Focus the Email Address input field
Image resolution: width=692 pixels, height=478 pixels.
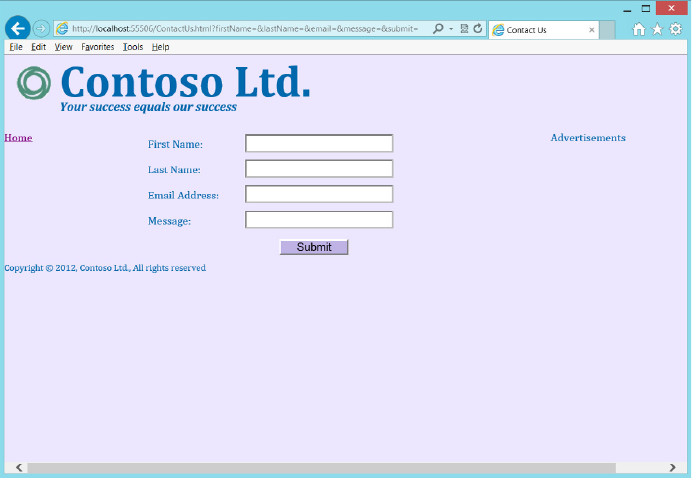pyautogui.click(x=319, y=194)
